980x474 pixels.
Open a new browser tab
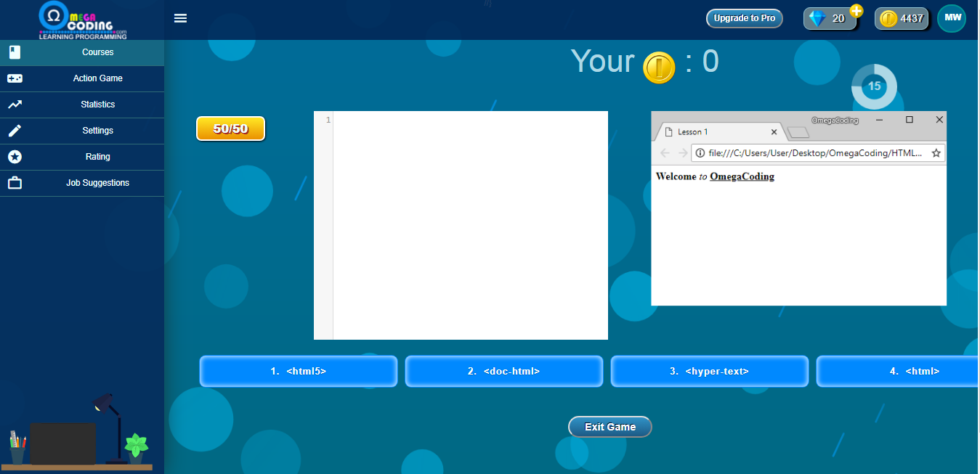point(798,132)
